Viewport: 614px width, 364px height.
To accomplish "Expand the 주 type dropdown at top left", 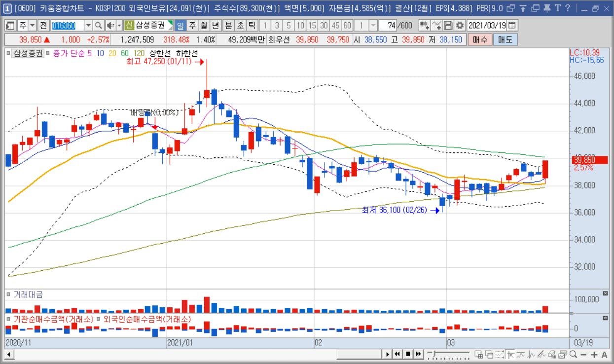I will 32,26.
